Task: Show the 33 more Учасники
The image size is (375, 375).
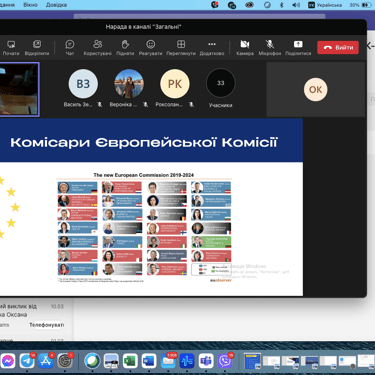Action: 221,83
